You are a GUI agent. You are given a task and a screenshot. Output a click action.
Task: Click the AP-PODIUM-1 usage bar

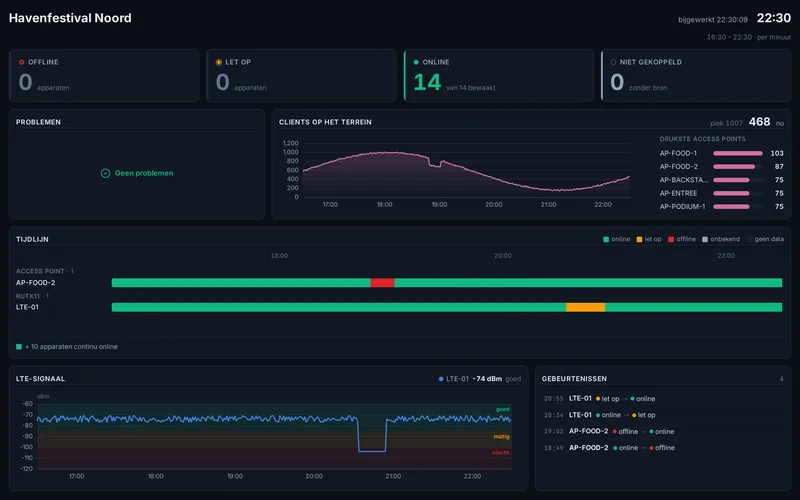pyautogui.click(x=731, y=207)
